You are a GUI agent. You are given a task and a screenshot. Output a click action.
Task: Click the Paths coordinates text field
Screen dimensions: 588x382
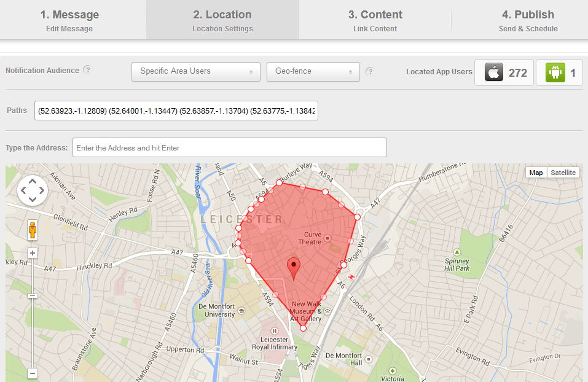pos(176,111)
